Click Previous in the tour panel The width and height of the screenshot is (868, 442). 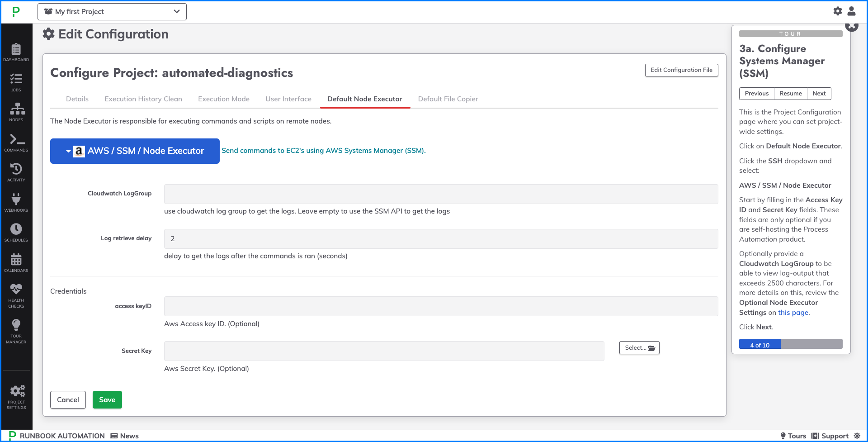pyautogui.click(x=756, y=94)
